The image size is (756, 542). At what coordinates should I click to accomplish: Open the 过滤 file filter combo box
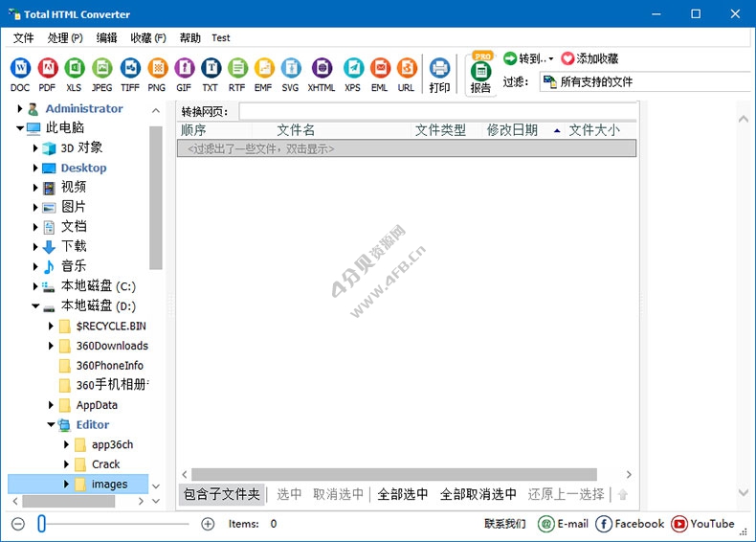coord(646,81)
